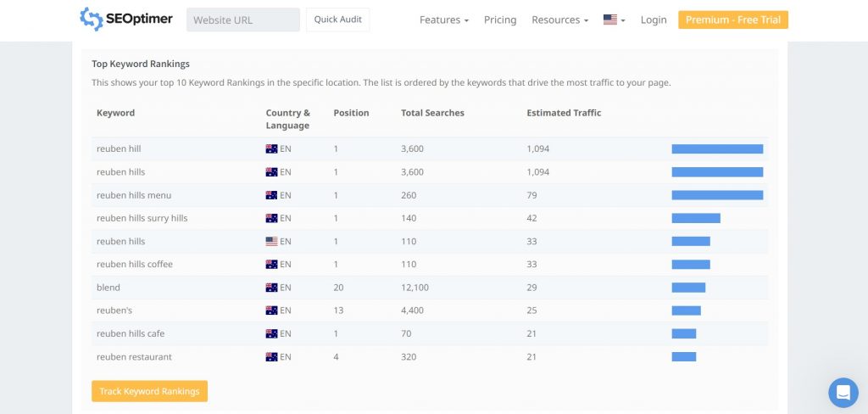Click Track Keyword Rankings button
868x414 pixels.
[149, 391]
